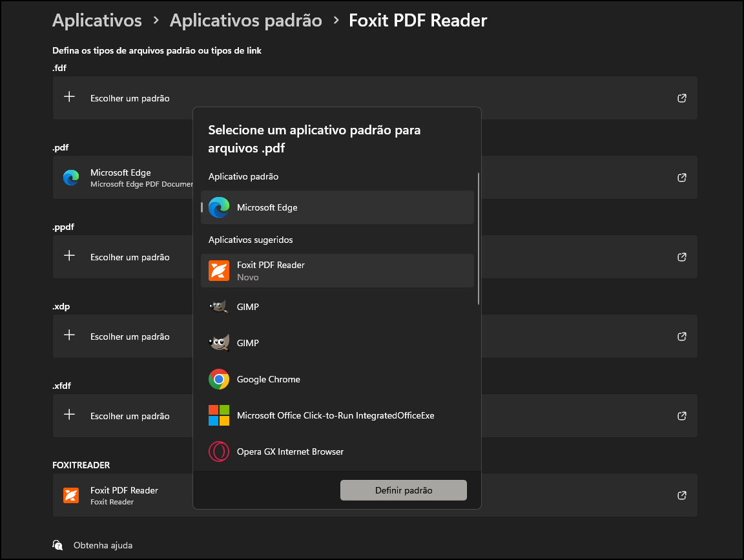The width and height of the screenshot is (744, 560).
Task: Pick Microsoft Office Click-to-Run IntegratedOfficeExe
Action: [x=337, y=415]
